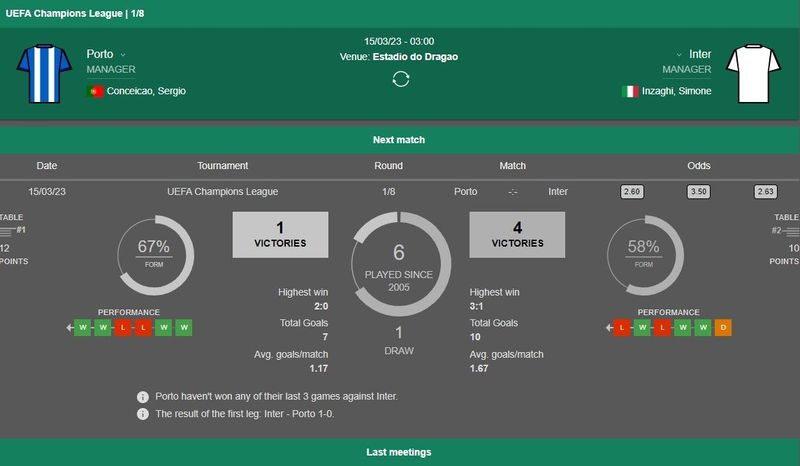Expand the Porto team dropdown chevron
The image size is (800, 466).
pyautogui.click(x=123, y=55)
